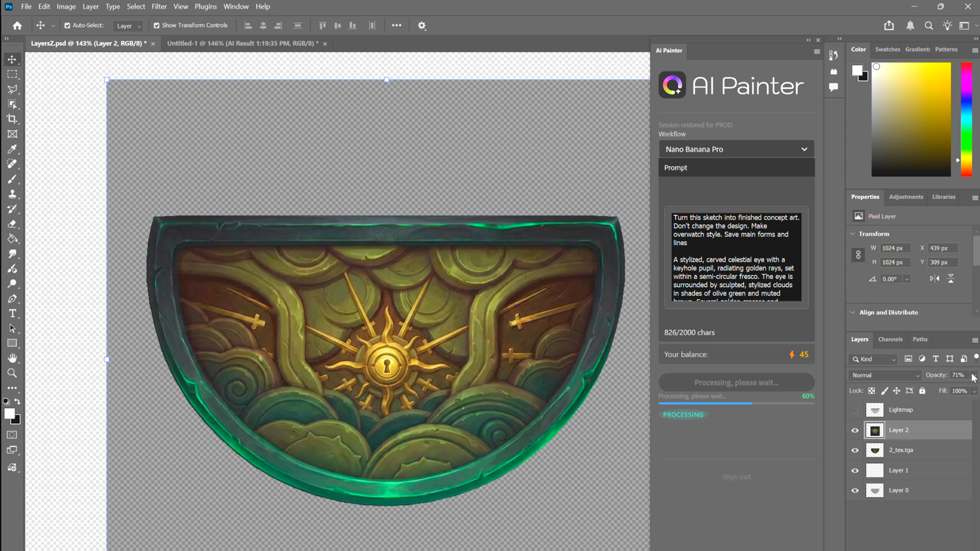Viewport: 980px width, 551px height.
Task: Click the Search magnifier icon at top right
Action: tap(929, 26)
